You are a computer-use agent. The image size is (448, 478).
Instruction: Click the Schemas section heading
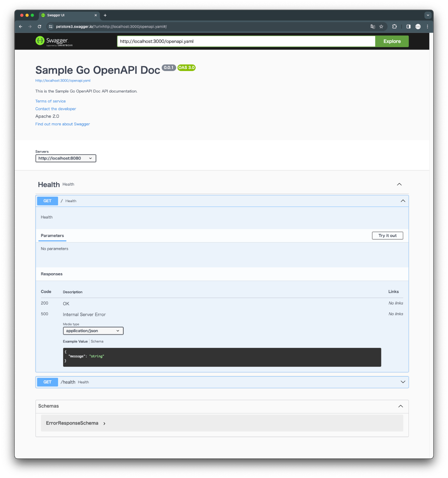48,406
